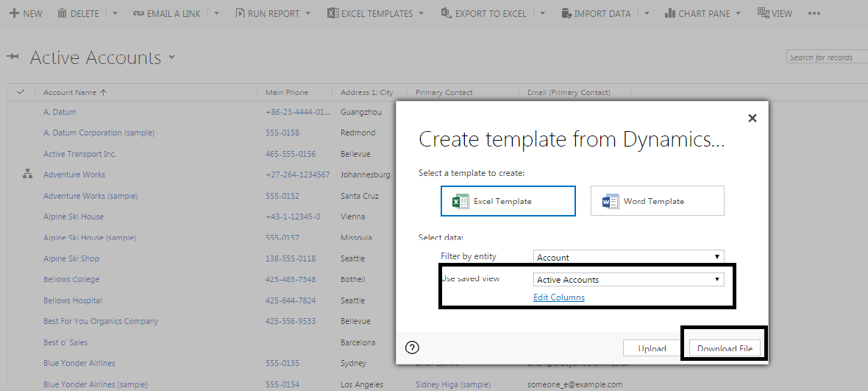The height and width of the screenshot is (391, 868).
Task: Click the Download File button
Action: [x=725, y=348]
